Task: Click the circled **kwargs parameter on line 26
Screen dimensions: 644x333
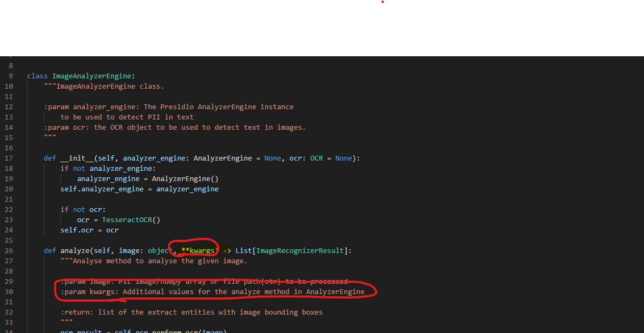Action: (x=198, y=250)
